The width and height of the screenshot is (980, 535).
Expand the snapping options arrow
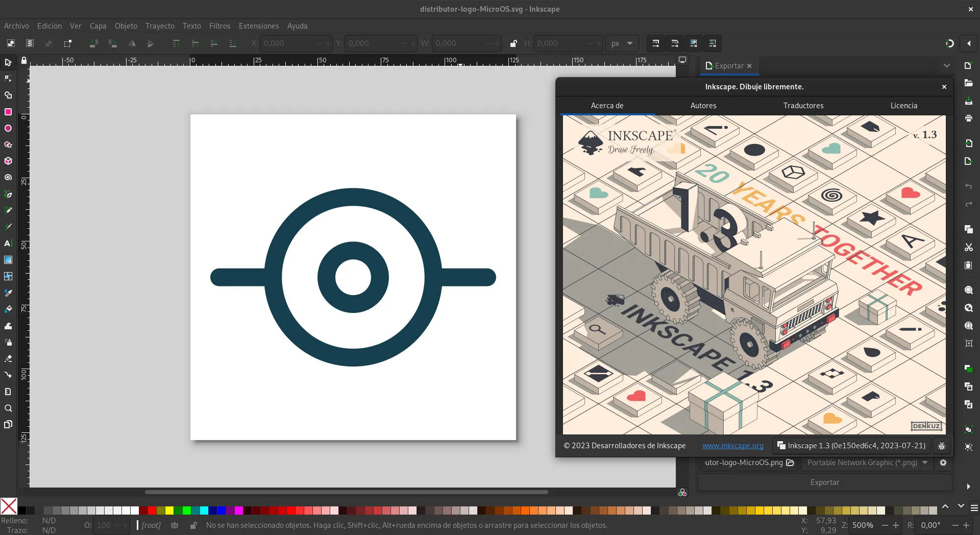pyautogui.click(x=969, y=43)
